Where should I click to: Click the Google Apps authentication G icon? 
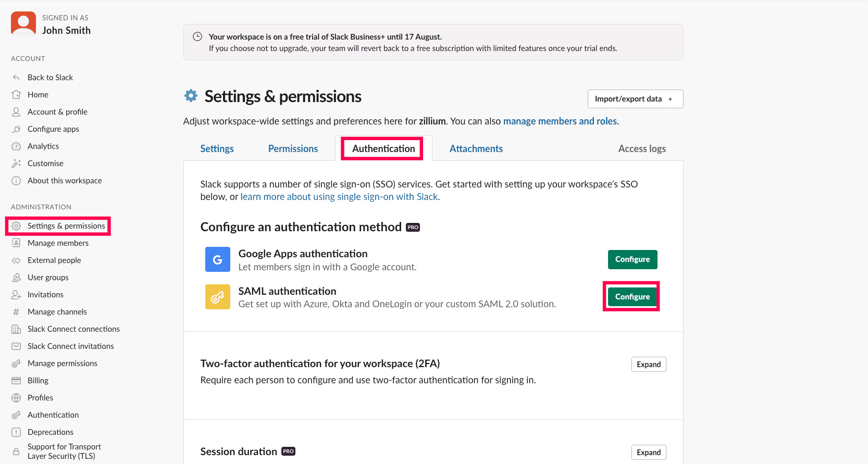coord(217,259)
